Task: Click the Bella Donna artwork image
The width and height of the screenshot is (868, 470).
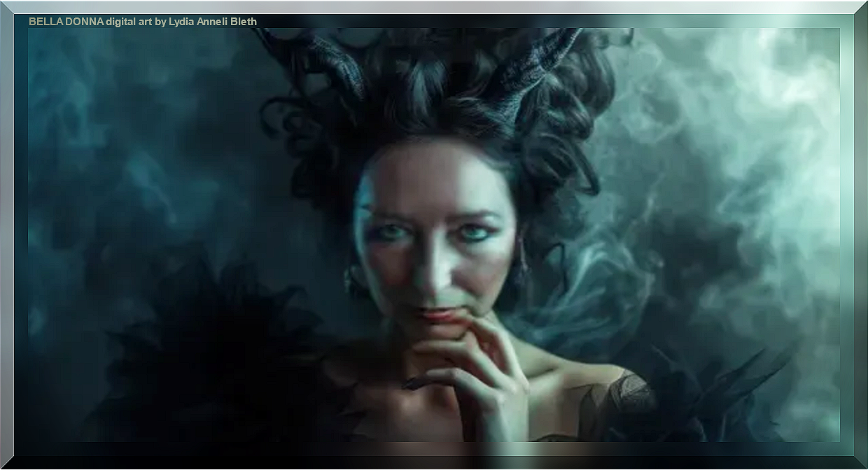Action: point(434,235)
